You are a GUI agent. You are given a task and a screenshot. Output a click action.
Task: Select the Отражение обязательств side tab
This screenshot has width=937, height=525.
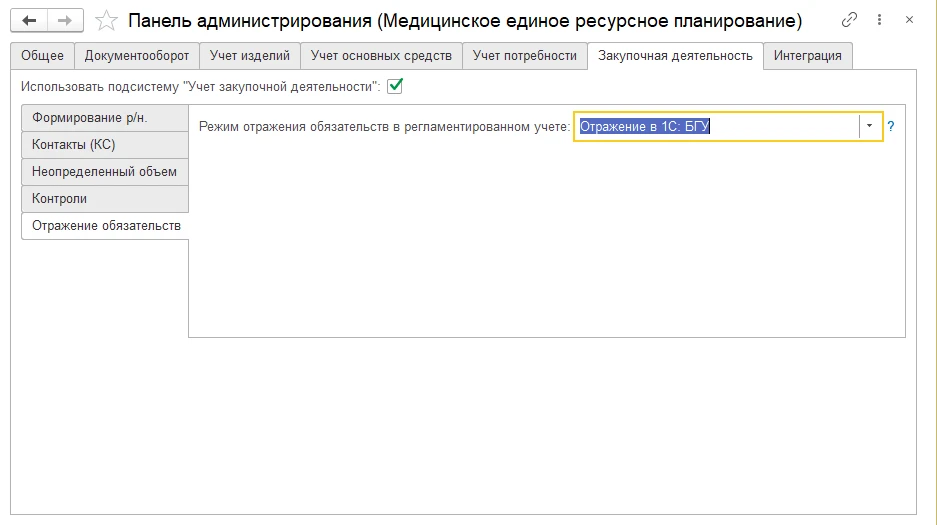(105, 226)
